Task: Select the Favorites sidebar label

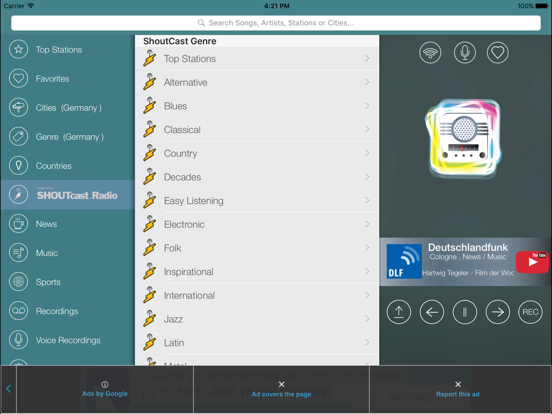Action: 52,79
